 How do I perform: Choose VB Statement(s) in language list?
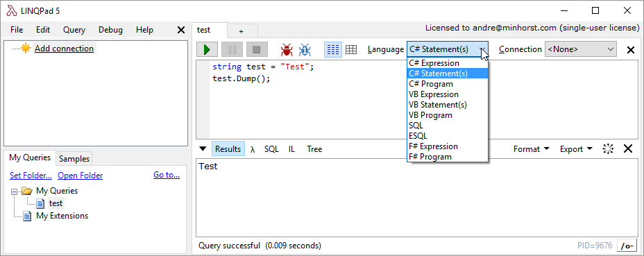[448, 105]
